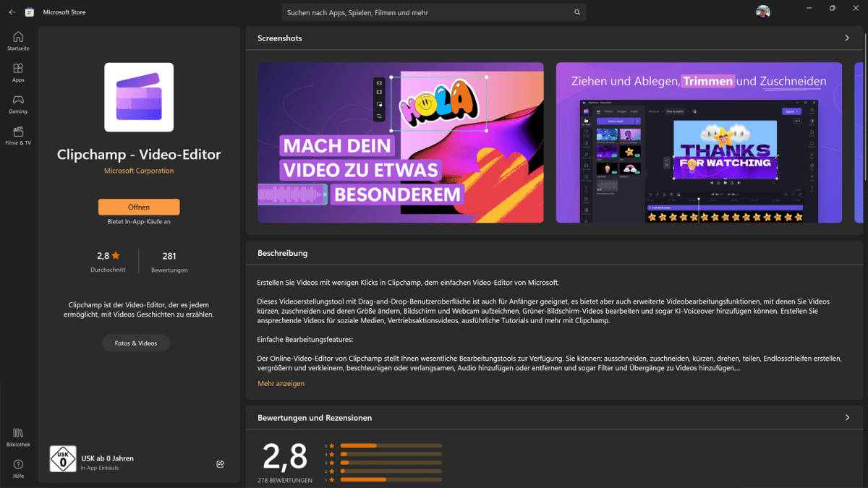The width and height of the screenshot is (868, 488).
Task: Open Gaming section in sidebar
Action: 18,104
